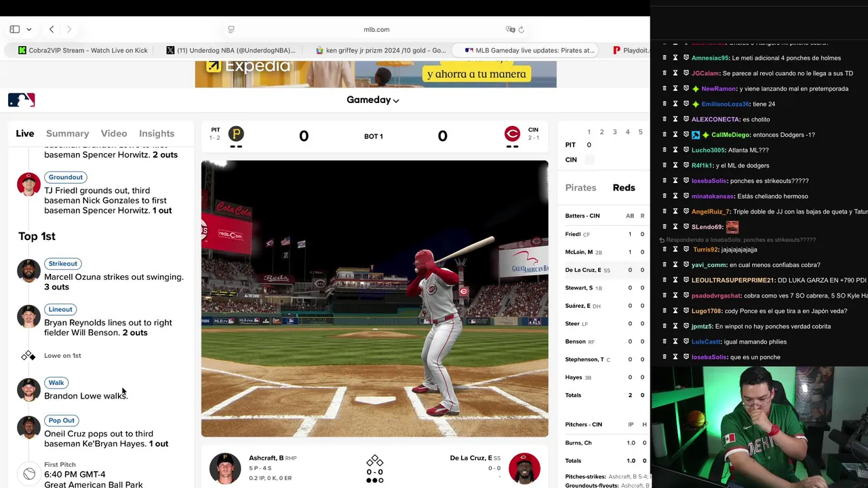Click the MLB logo
The width and height of the screenshot is (868, 488).
21,100
